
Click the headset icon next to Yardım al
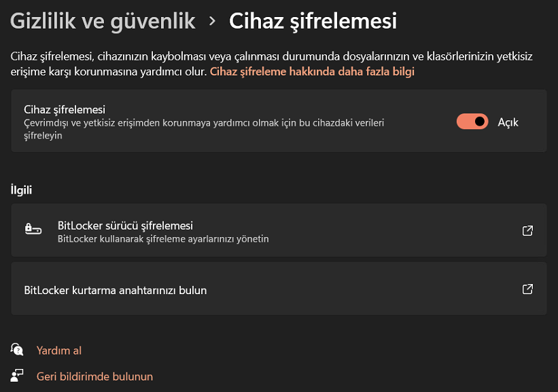coord(16,349)
